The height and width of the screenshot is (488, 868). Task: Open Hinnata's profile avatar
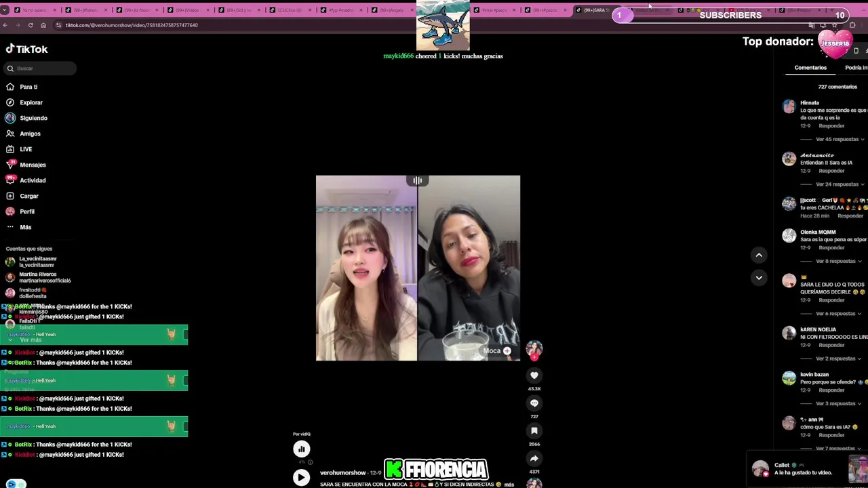click(x=789, y=106)
